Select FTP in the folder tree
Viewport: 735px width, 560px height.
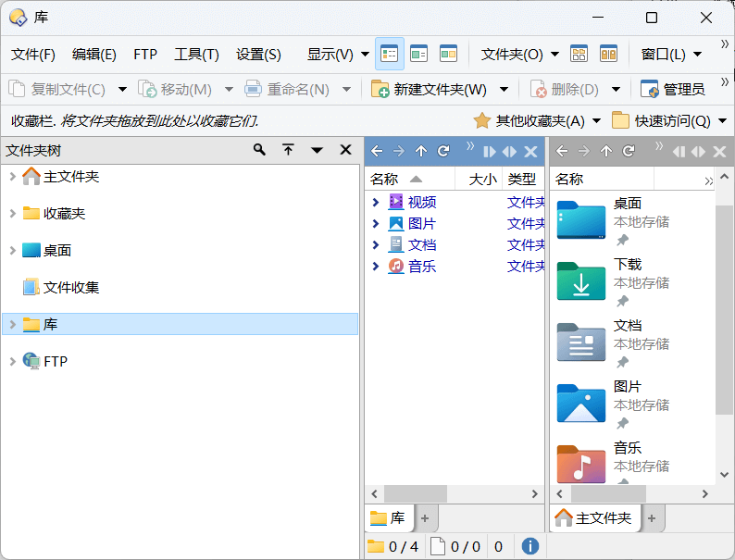coord(56,361)
